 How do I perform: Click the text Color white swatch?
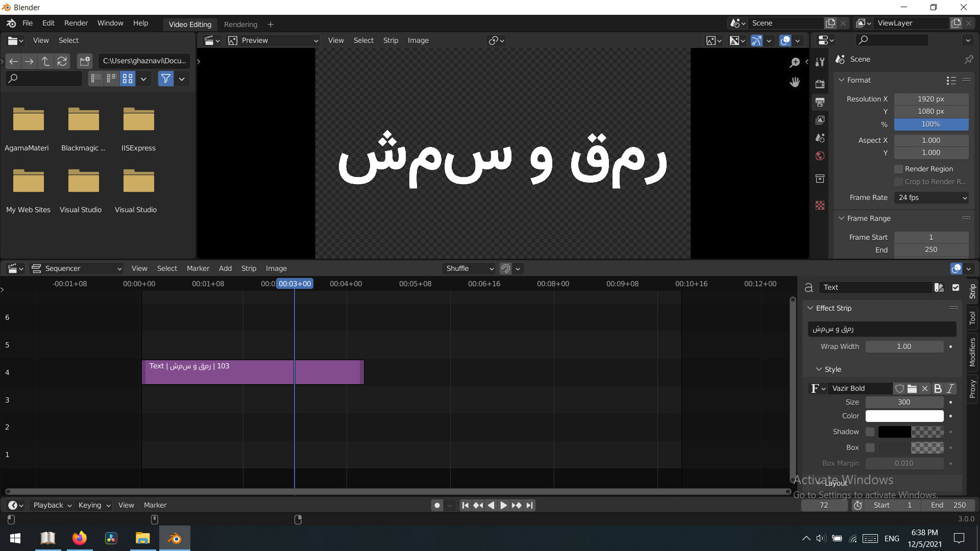point(904,416)
